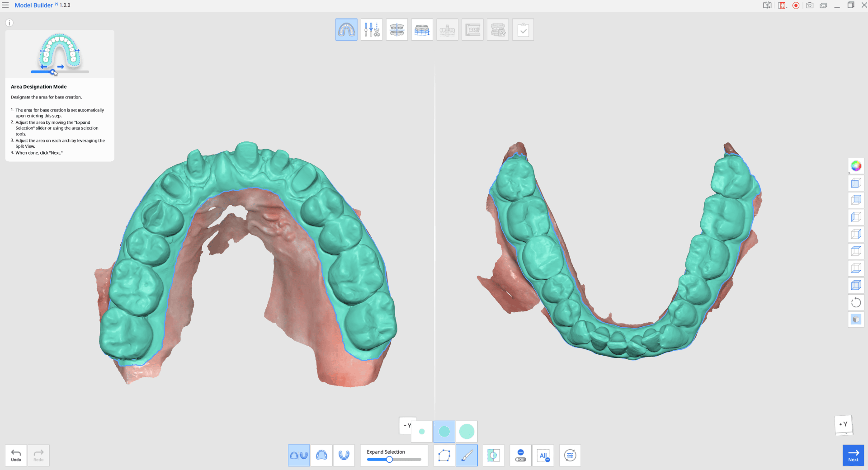The height and width of the screenshot is (470, 868).
Task: Select the final check clipboard step
Action: tap(523, 29)
